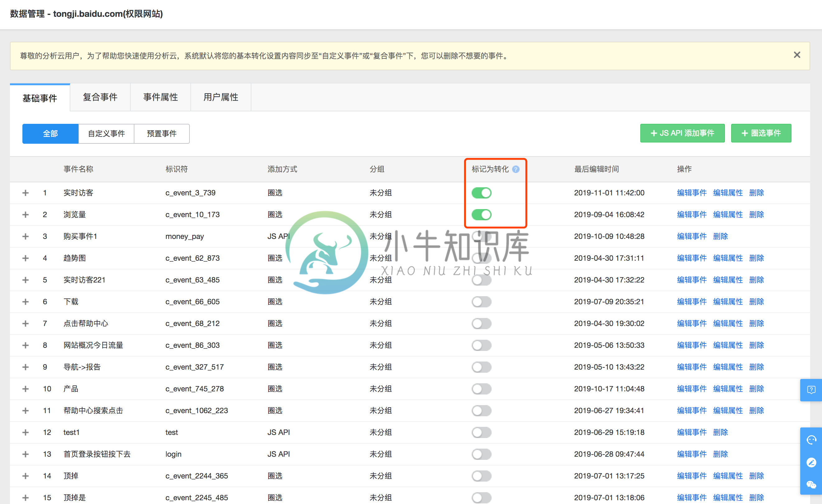Turn off conversion toggle for 实时访客
This screenshot has height=504, width=822.
tap(481, 193)
